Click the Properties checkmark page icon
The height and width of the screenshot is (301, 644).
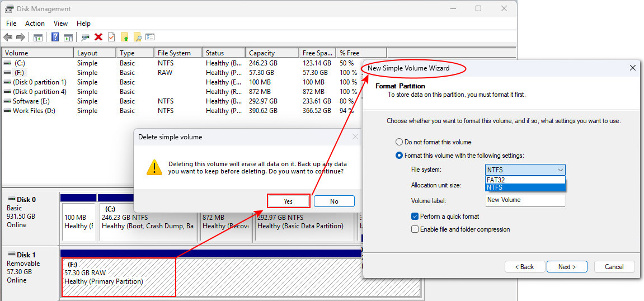pos(111,37)
